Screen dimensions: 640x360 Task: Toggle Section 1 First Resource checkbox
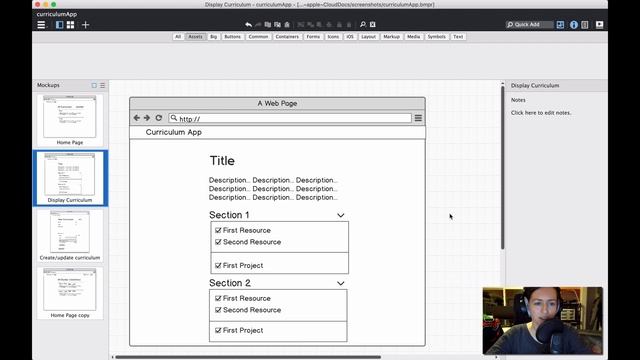(x=218, y=230)
